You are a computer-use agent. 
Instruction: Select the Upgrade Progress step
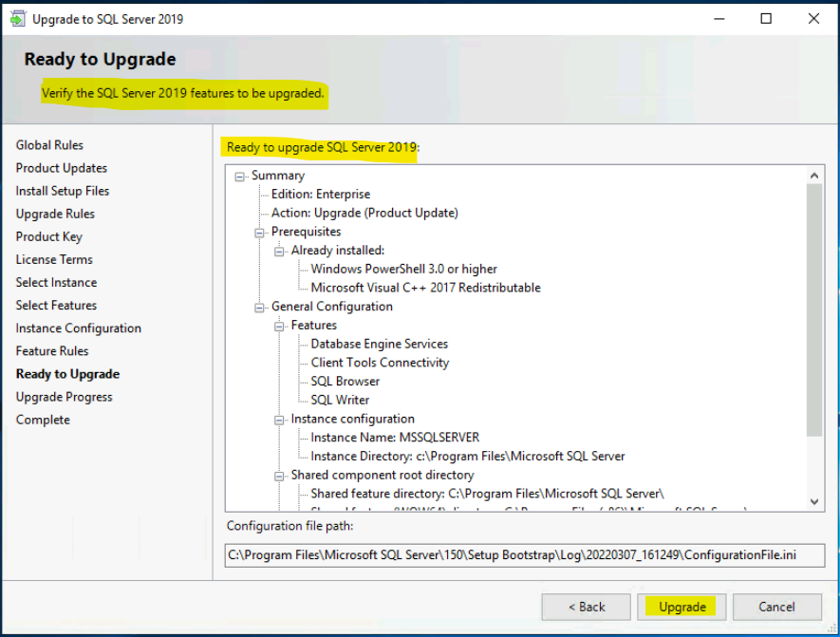65,397
